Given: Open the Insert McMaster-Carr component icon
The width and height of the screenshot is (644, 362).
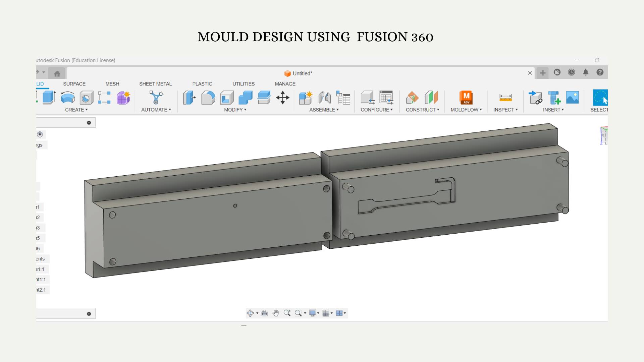Looking at the screenshot, I should point(554,98).
